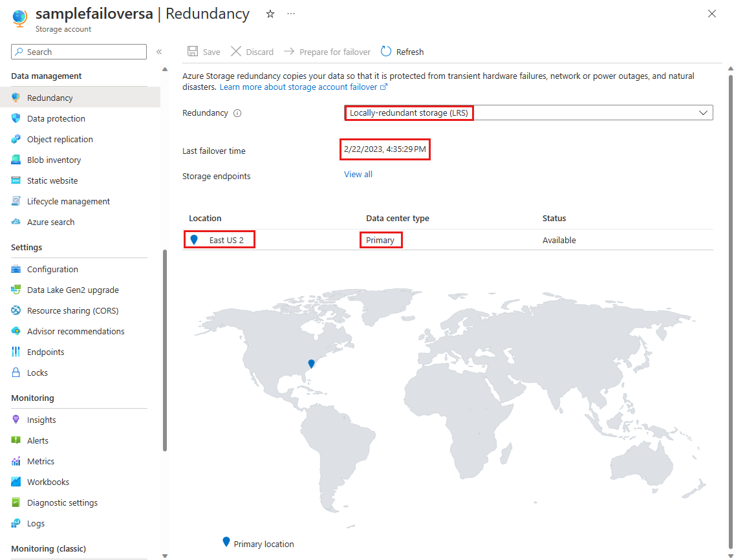The height and width of the screenshot is (560, 734).
Task: Click into the sidebar Search field
Action: (x=84, y=52)
